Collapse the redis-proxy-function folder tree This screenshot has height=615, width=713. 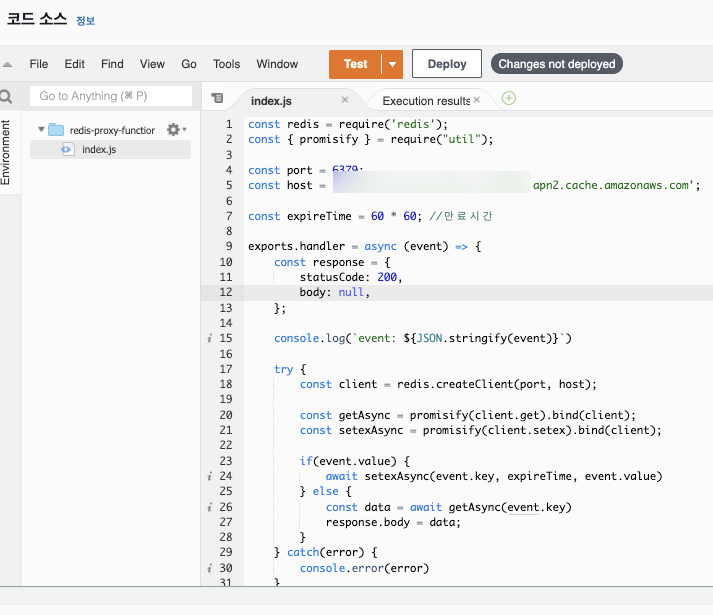click(41, 130)
